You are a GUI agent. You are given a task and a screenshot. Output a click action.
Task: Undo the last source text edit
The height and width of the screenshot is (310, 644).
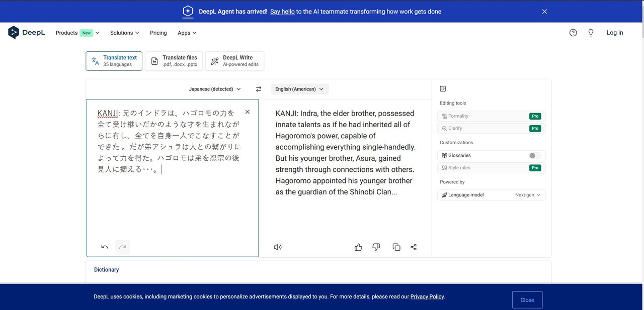point(105,247)
